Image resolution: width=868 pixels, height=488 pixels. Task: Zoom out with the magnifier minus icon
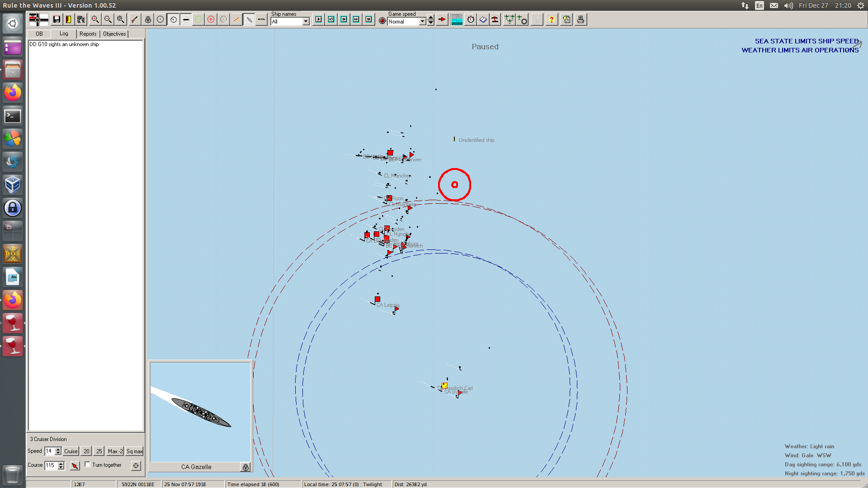(108, 19)
